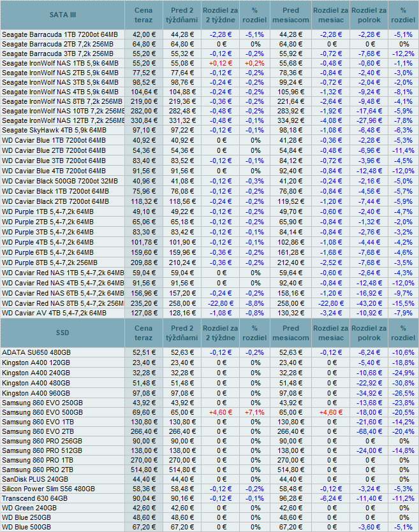Select Samsung 860 EVO 500GB name
Screen dimensions: 419x532
43,412
